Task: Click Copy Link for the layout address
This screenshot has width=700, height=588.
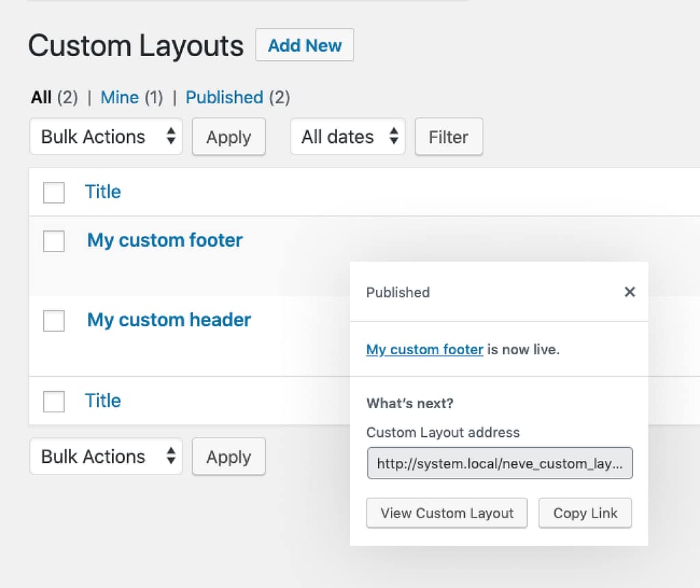Action: click(584, 513)
